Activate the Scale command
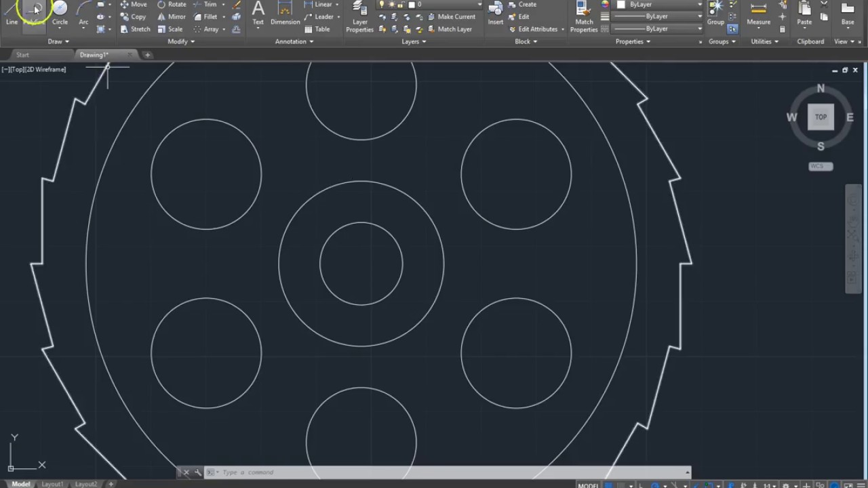This screenshot has width=868, height=488. click(x=170, y=29)
